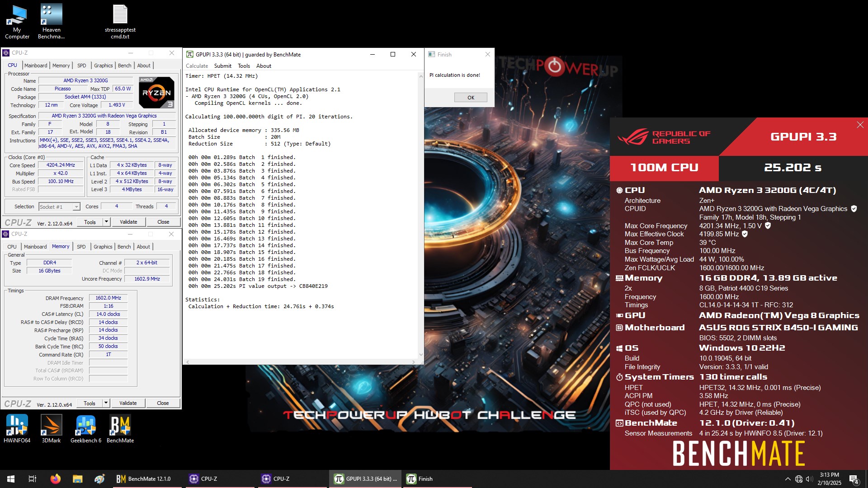Open stressapptest cmd.txt file icon
The image size is (868, 488).
(120, 22)
